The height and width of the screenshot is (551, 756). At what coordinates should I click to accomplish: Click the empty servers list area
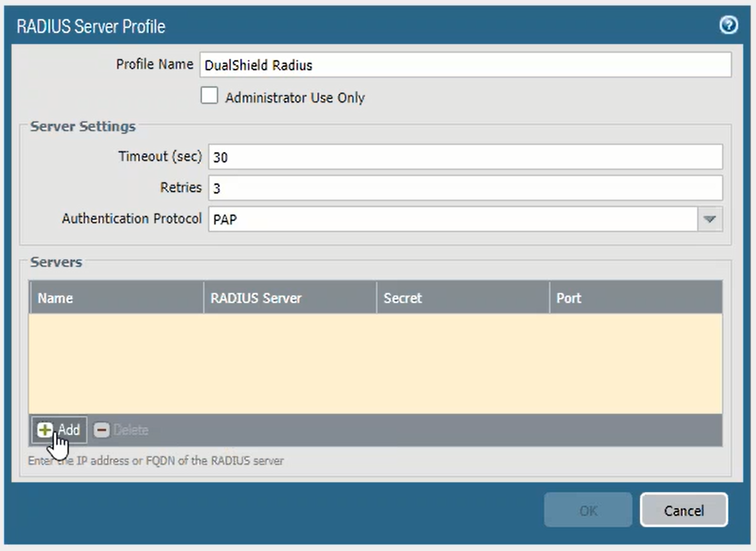[x=375, y=363]
